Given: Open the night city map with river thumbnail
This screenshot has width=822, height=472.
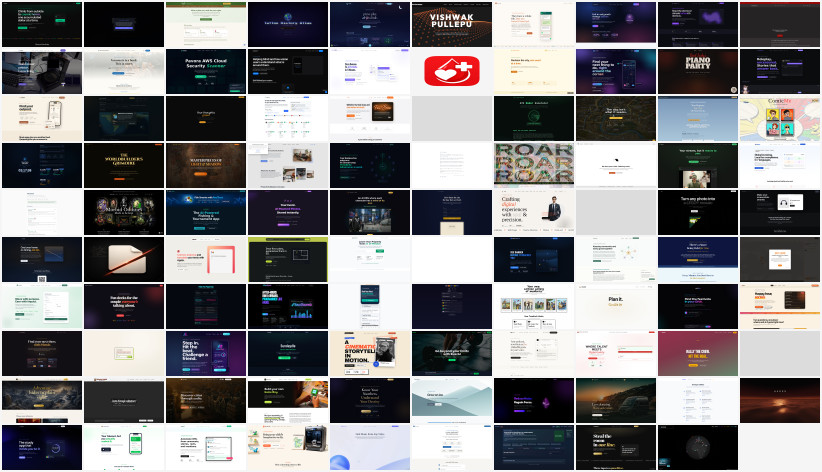Looking at the screenshot, I should [616, 119].
